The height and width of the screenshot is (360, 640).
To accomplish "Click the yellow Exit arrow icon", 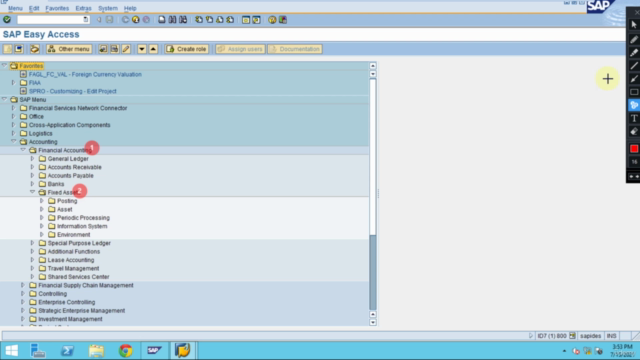I will pyautogui.click(x=136, y=20).
